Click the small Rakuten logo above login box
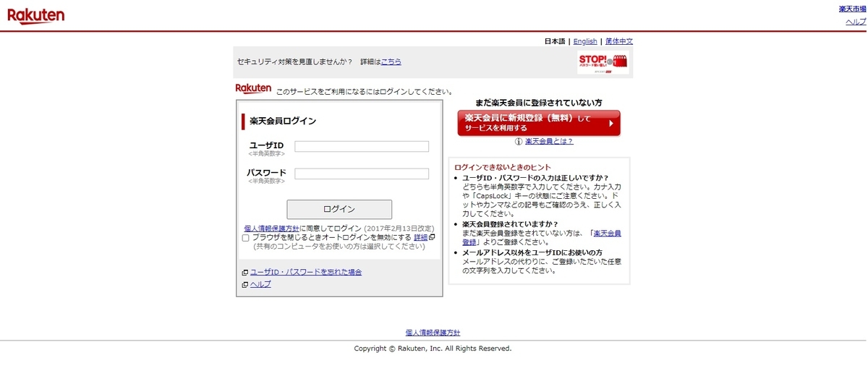Screen dimensions: 868x376 point(253,89)
